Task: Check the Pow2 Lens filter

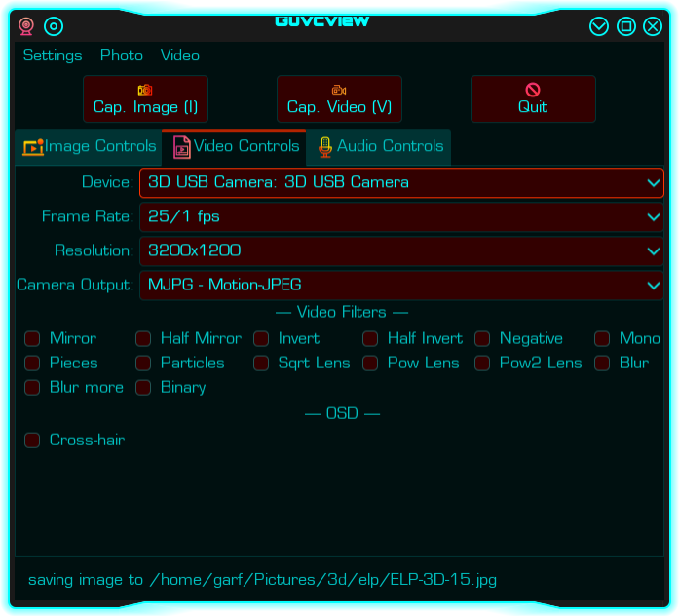Action: tap(482, 363)
